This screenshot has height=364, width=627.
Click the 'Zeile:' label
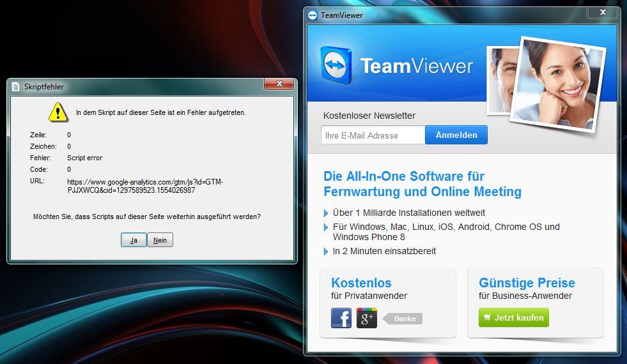tap(38, 135)
